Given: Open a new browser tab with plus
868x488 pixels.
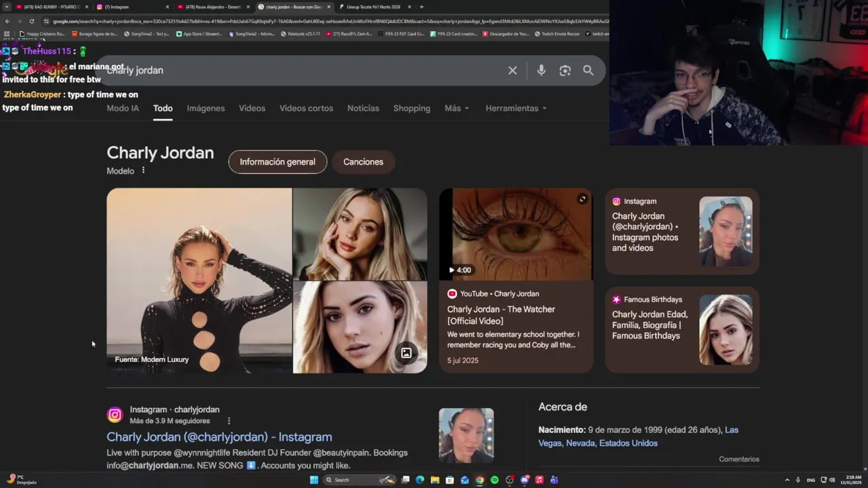Looking at the screenshot, I should pyautogui.click(x=422, y=7).
